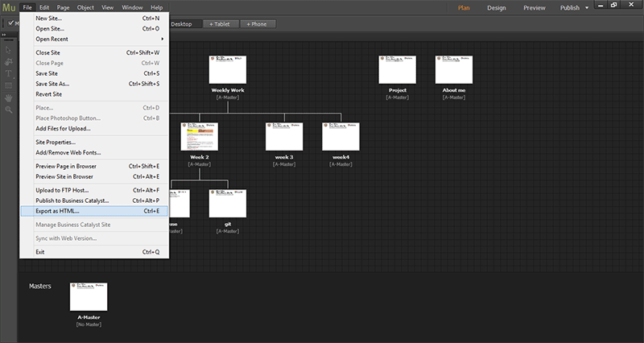Switch to Preview view
The width and height of the screenshot is (644, 343).
[x=535, y=8]
